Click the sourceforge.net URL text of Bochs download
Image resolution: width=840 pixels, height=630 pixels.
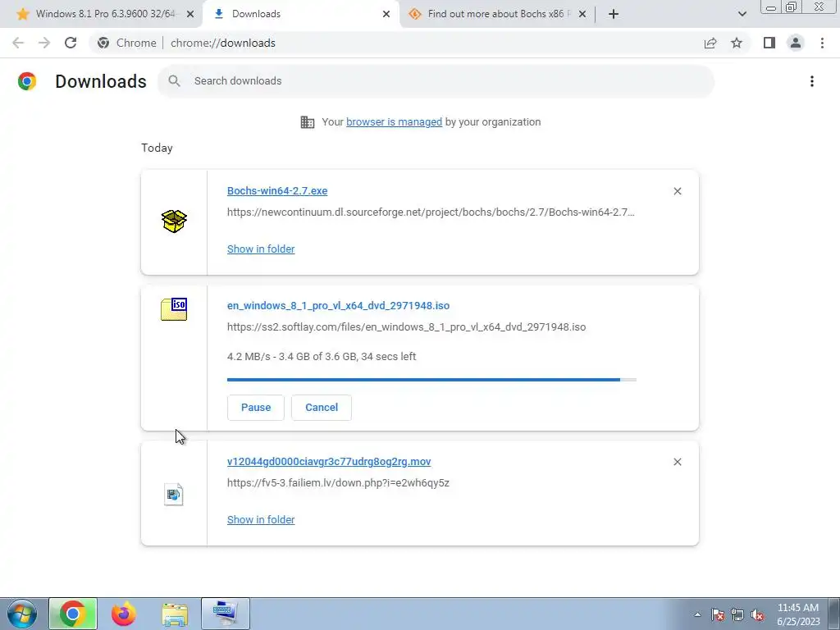[431, 212]
